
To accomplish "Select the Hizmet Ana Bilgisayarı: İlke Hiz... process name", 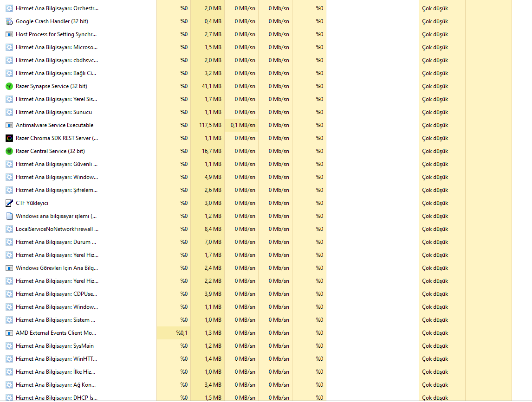I will [x=55, y=372].
